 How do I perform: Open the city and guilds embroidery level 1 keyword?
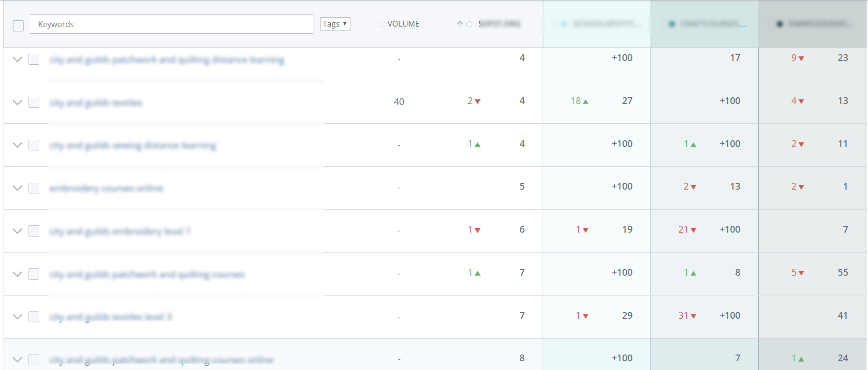[120, 231]
